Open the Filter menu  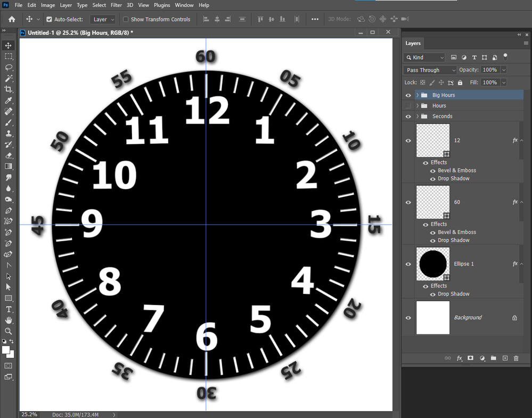tap(116, 5)
